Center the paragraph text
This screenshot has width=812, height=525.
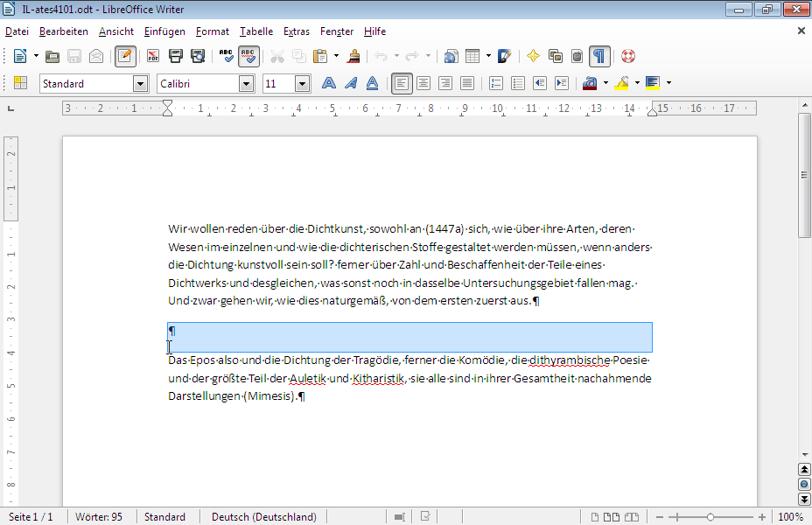(423, 83)
